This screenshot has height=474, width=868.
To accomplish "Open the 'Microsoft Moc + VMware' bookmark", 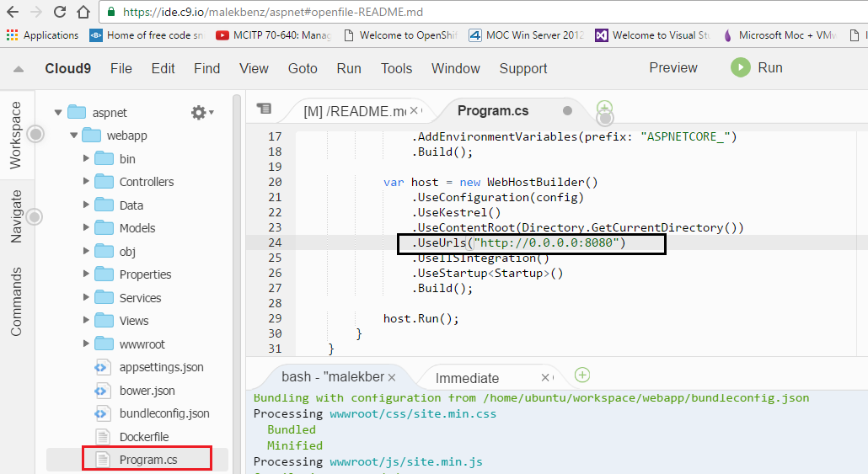I will [x=780, y=35].
